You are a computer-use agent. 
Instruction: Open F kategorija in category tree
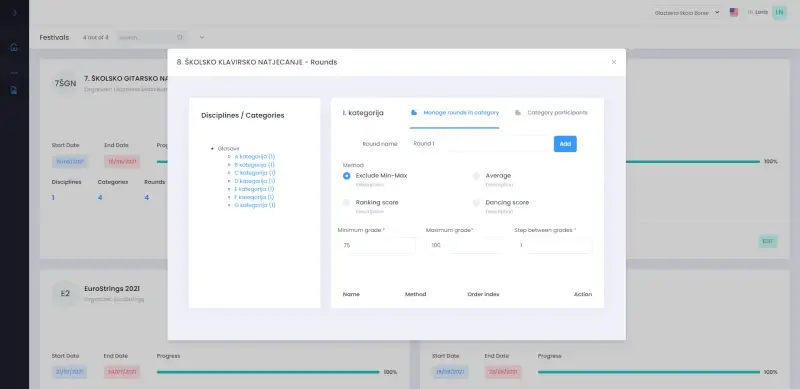[x=255, y=197]
